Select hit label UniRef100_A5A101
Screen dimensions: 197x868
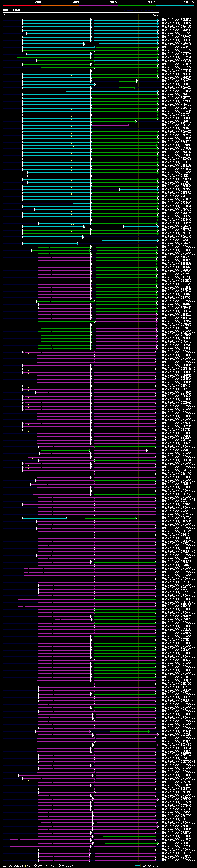(x=177, y=125)
